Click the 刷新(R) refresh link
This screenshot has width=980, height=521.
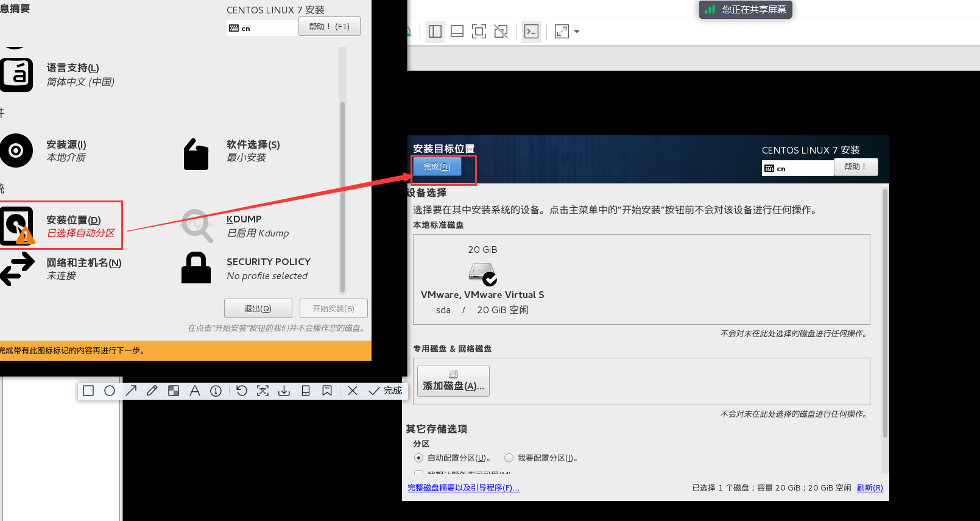click(870, 487)
